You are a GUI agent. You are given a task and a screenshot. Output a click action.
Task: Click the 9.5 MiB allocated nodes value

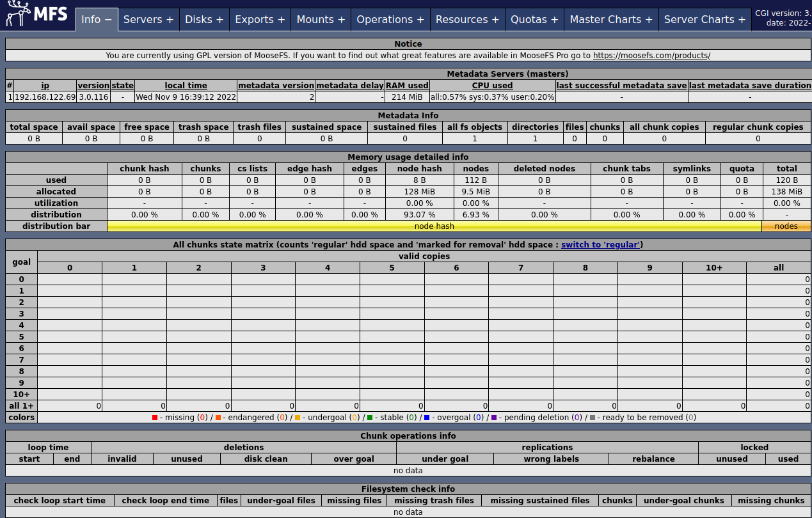pyautogui.click(x=475, y=192)
